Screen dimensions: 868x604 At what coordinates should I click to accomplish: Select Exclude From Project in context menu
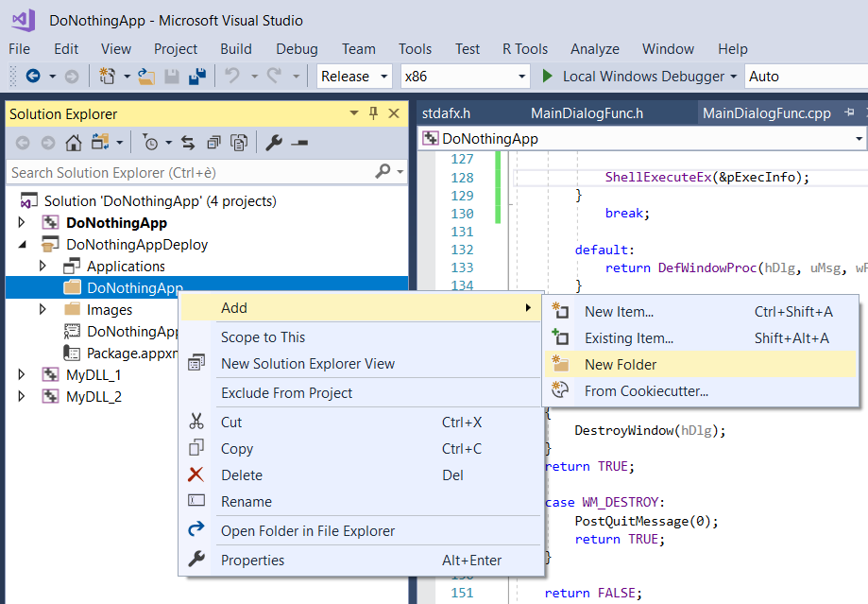pos(361,393)
